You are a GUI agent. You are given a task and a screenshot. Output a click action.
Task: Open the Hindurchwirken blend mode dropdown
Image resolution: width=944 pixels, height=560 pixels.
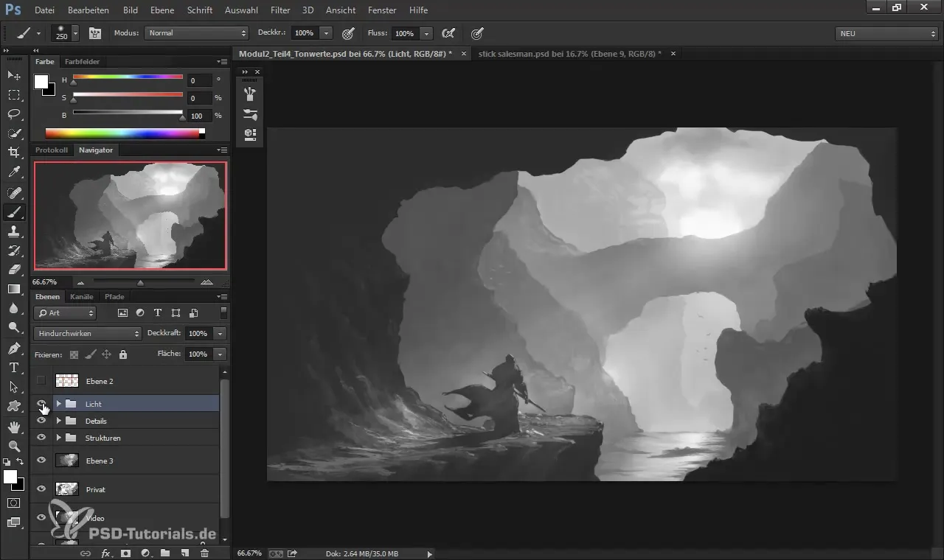click(87, 334)
